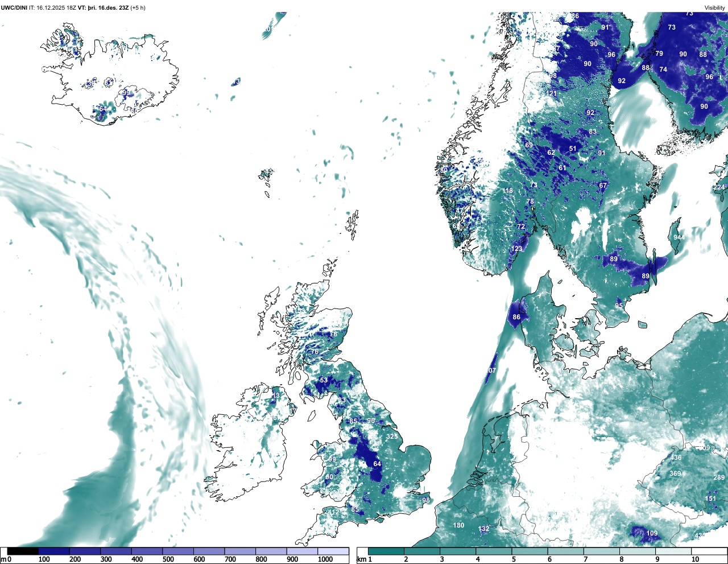Viewport: 728px width, 564px height.
Task: Click the '(+5 h)' forecast offset text
Action: click(138, 8)
